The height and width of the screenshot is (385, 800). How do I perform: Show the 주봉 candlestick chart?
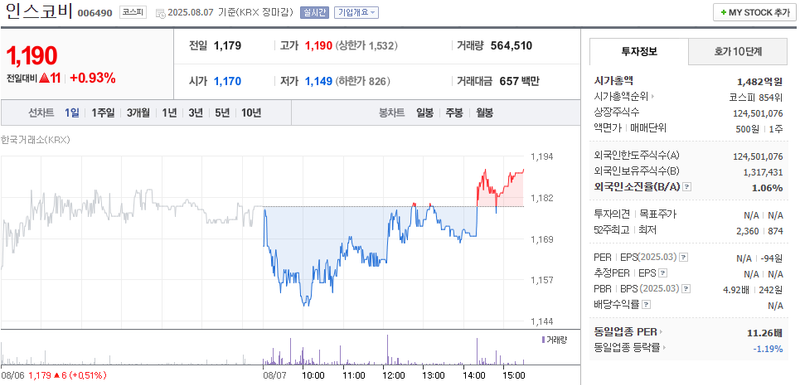click(x=455, y=113)
